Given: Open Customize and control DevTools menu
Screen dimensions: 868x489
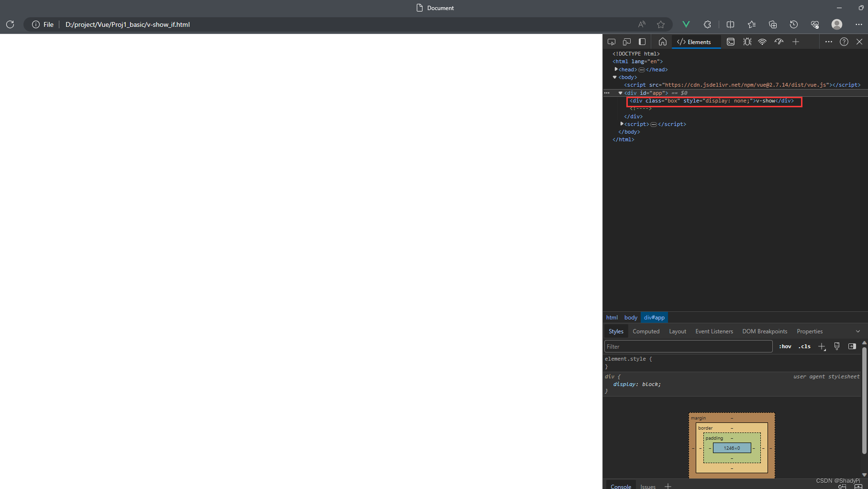Looking at the screenshot, I should tap(829, 42).
